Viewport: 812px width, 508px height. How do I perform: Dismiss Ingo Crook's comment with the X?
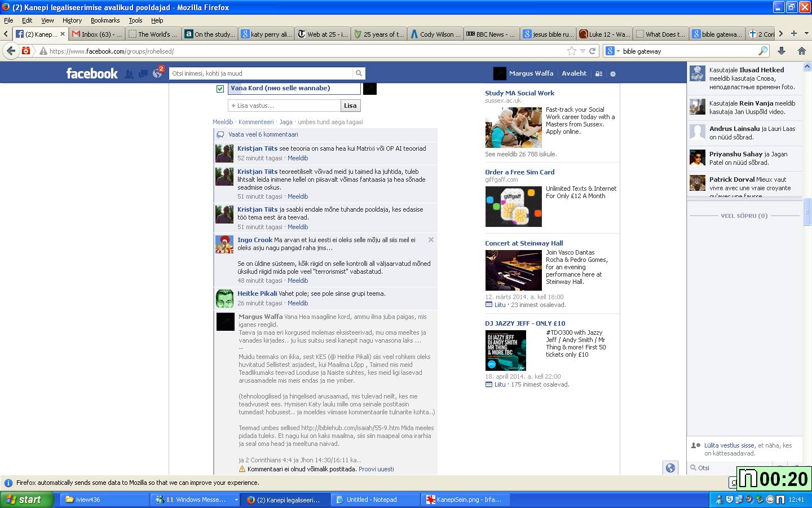tap(431, 240)
